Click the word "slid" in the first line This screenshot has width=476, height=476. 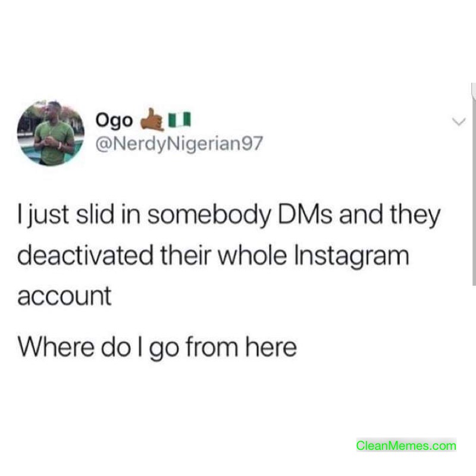[95, 215]
